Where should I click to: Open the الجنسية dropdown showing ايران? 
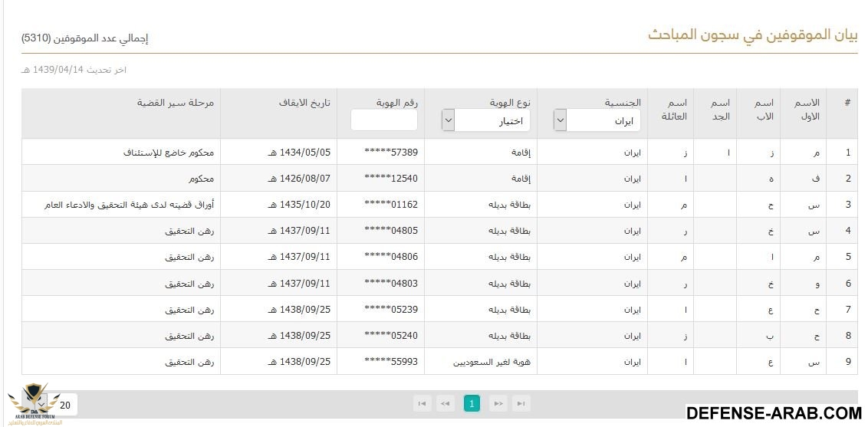click(597, 120)
